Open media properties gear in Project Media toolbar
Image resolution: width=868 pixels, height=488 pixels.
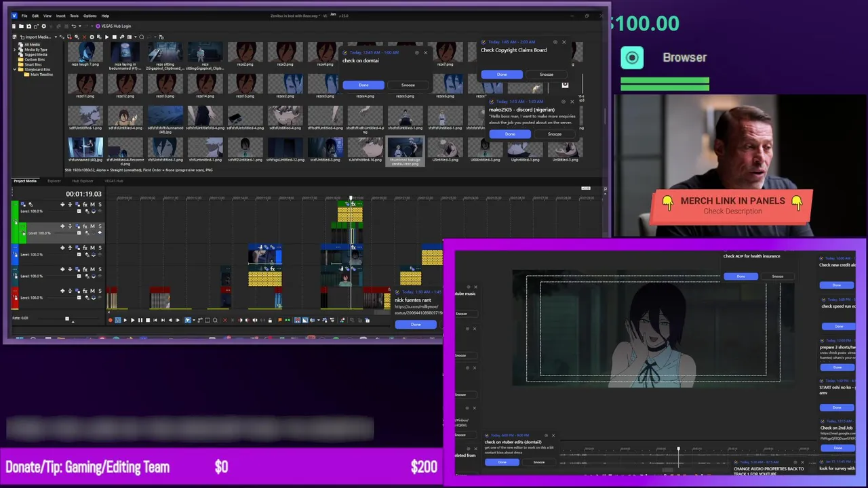tap(92, 37)
